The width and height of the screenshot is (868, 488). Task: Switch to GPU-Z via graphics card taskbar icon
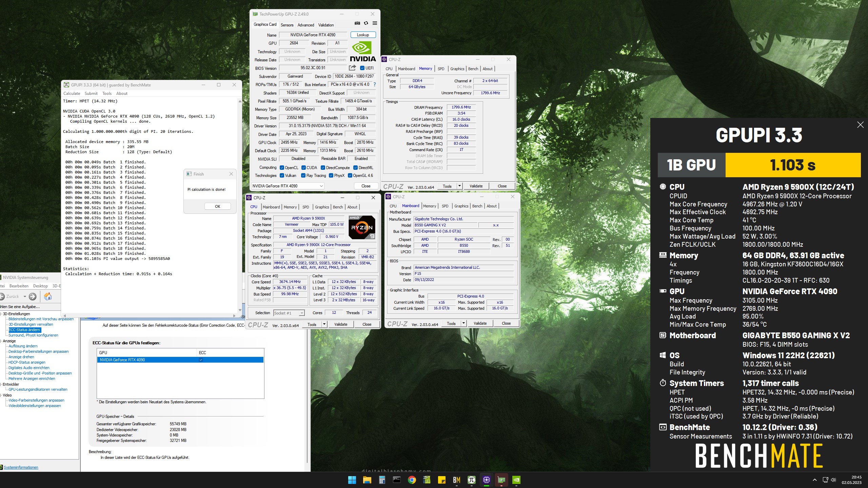point(501,480)
